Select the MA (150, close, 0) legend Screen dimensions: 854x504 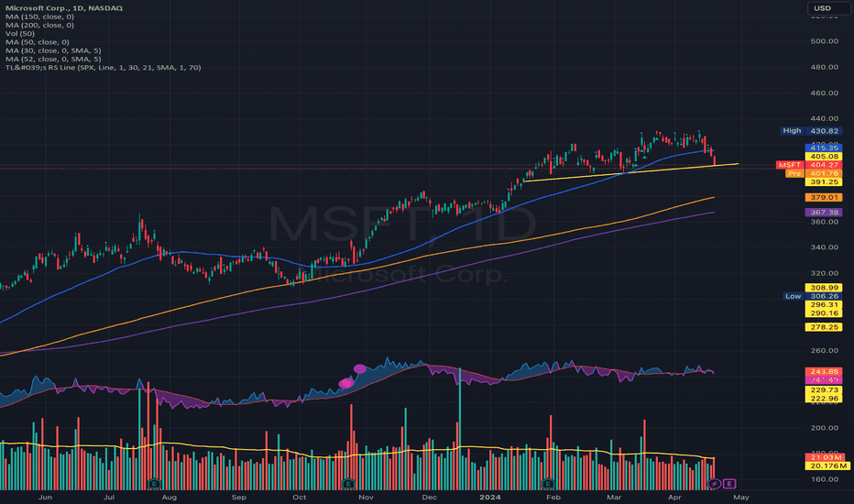39,16
